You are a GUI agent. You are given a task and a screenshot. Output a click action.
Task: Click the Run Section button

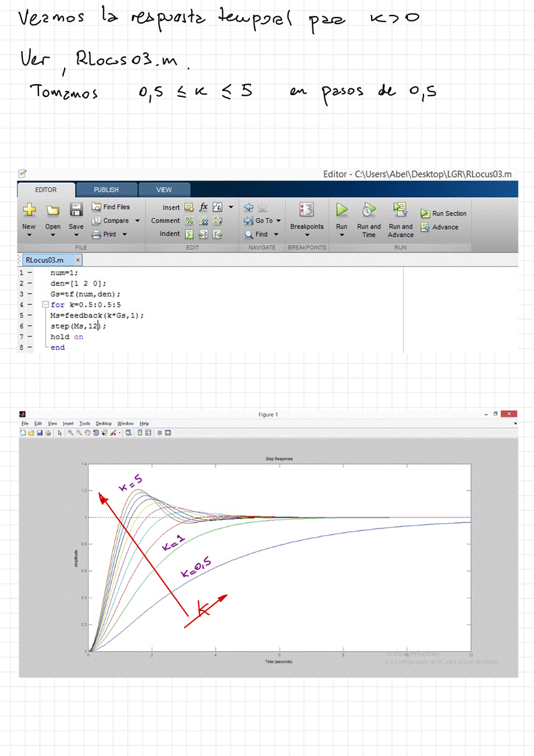pos(444,213)
